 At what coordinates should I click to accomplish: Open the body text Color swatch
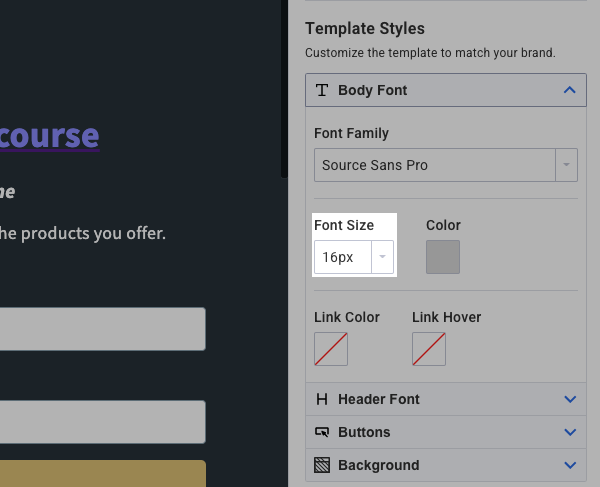443,257
